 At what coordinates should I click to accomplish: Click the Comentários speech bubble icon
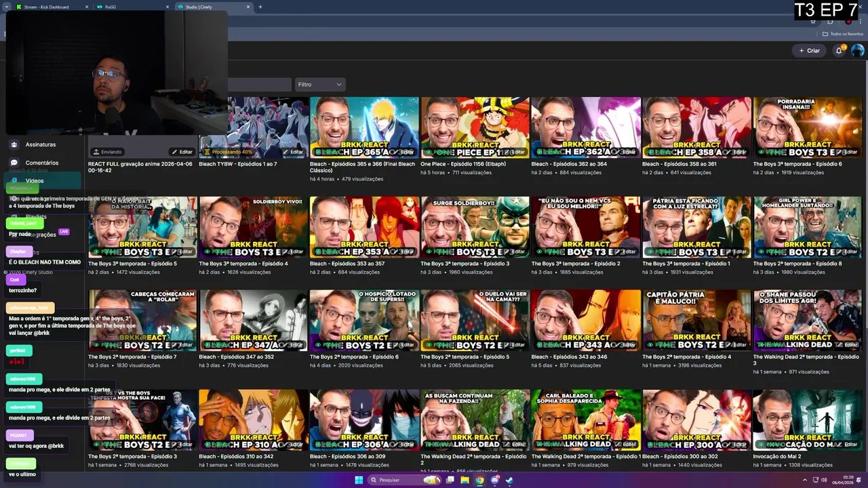(x=14, y=163)
